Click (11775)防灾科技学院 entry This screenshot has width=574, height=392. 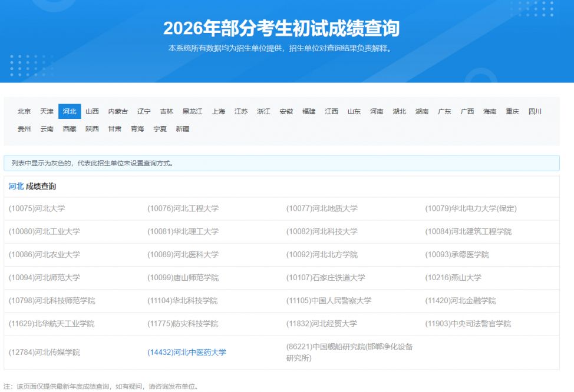pos(183,324)
